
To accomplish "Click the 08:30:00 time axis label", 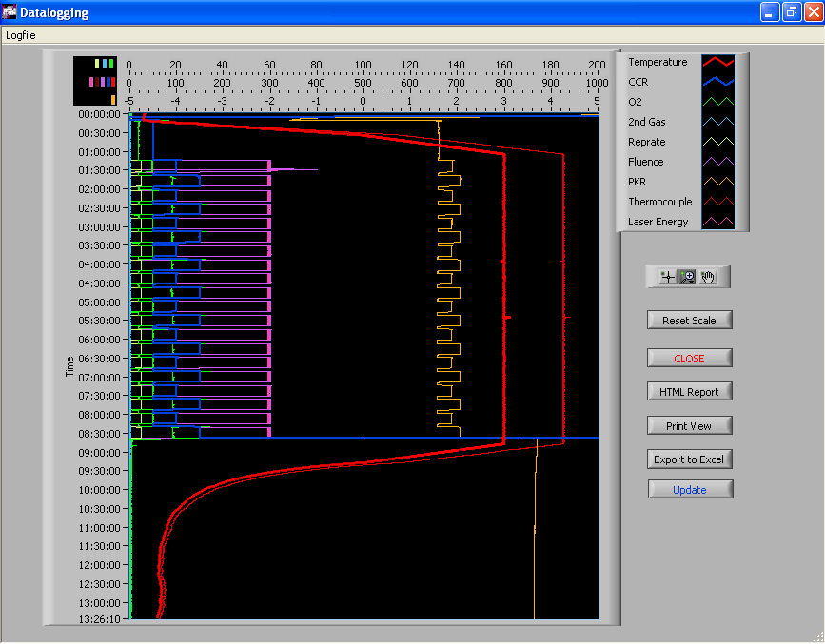I will point(100,434).
